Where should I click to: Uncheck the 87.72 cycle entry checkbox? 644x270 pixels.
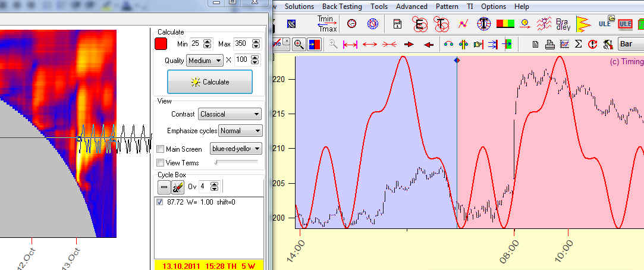coord(160,202)
